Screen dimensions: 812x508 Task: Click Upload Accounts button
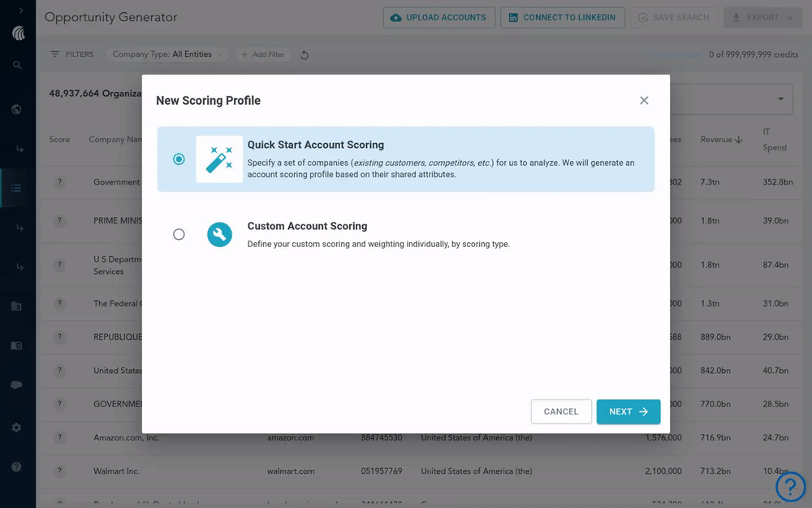[439, 18]
